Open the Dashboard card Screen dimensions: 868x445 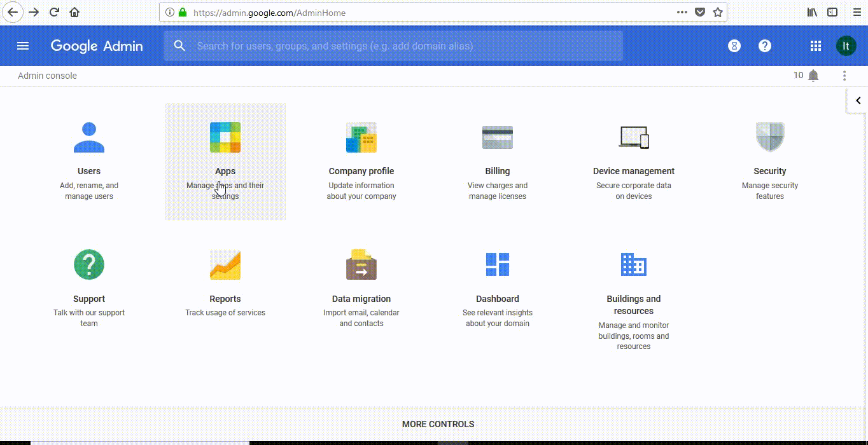tap(498, 289)
